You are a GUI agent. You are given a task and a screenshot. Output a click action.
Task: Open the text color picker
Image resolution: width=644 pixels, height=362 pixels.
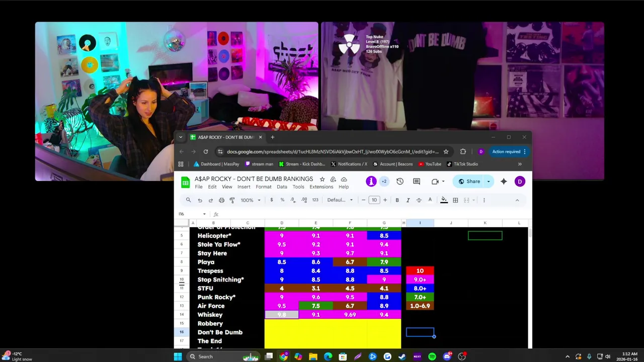pos(430,200)
